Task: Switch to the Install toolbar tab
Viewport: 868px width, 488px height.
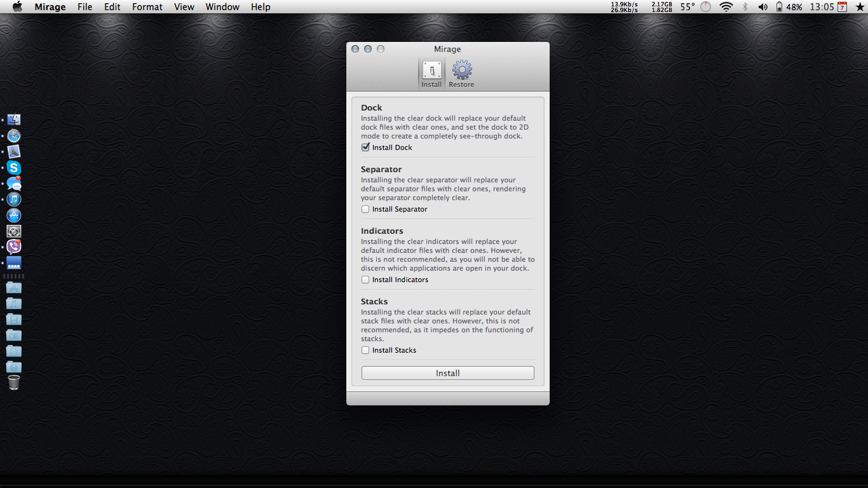Action: click(431, 74)
